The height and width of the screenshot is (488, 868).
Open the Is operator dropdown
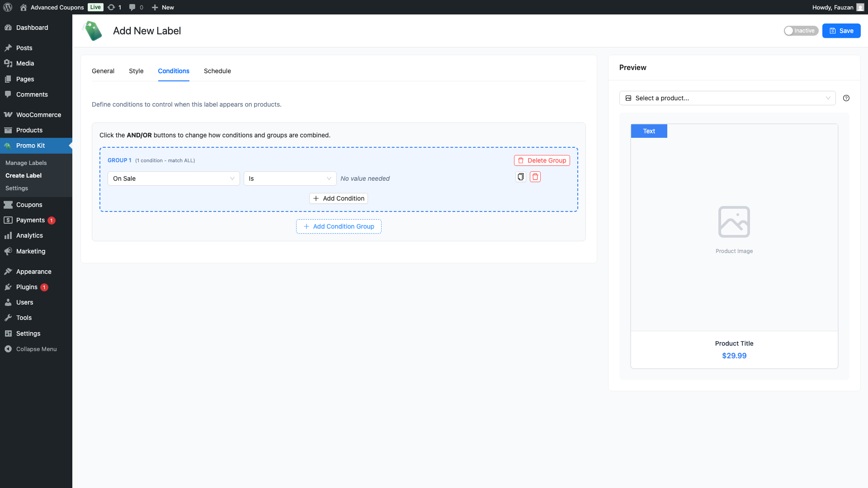[x=290, y=178]
